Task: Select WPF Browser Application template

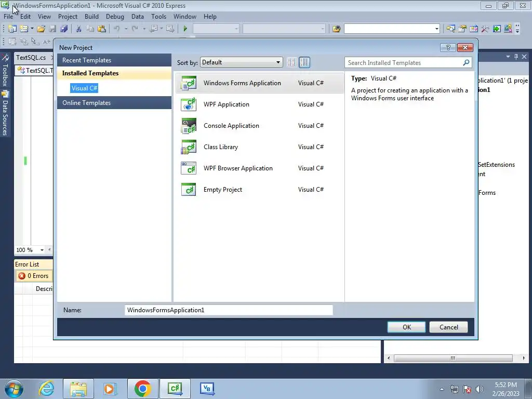Action: (x=260, y=169)
